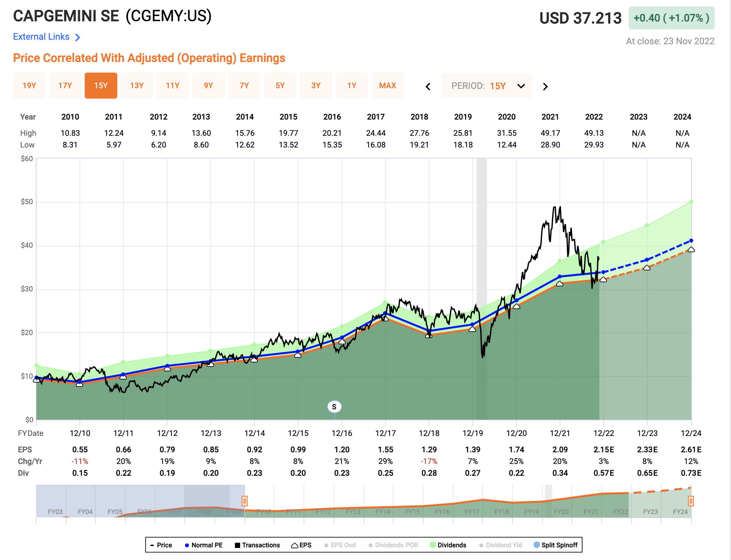Image resolution: width=731 pixels, height=560 pixels.
Task: Click the dividend diamond marker at 12/24
Action: point(691,202)
